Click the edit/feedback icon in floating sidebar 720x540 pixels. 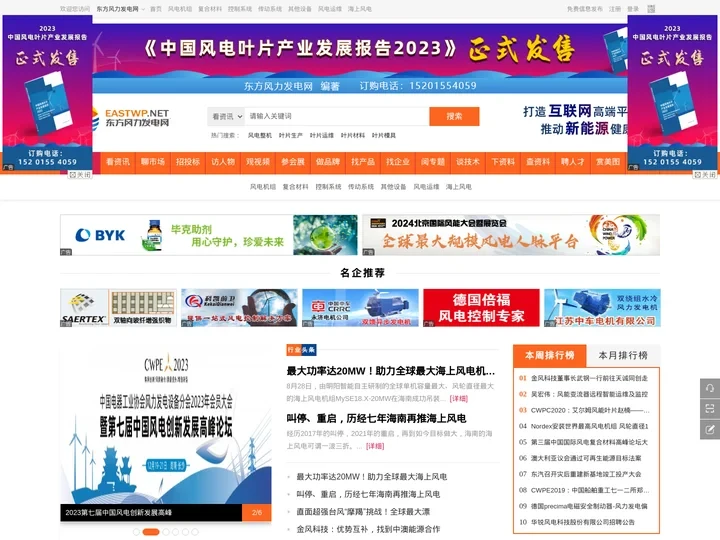(x=709, y=429)
